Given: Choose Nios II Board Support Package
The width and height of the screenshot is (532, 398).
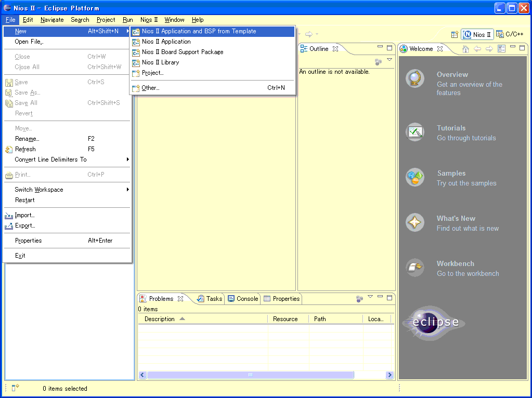Looking at the screenshot, I should point(213,52).
